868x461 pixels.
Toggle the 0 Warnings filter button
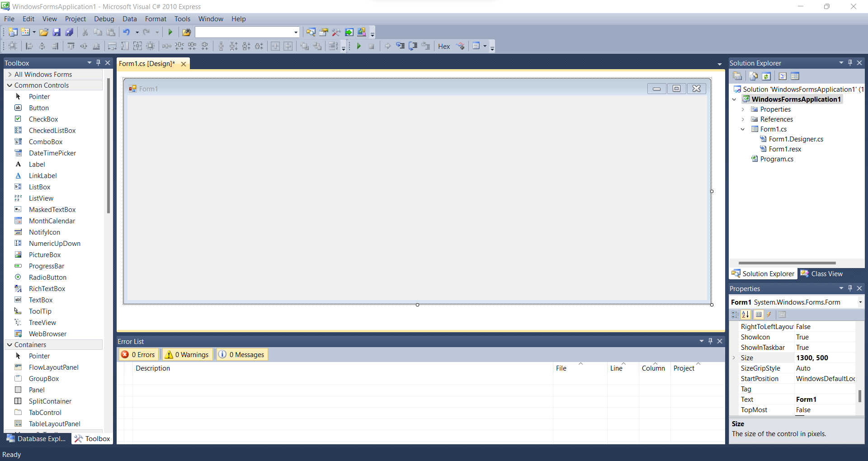click(187, 355)
